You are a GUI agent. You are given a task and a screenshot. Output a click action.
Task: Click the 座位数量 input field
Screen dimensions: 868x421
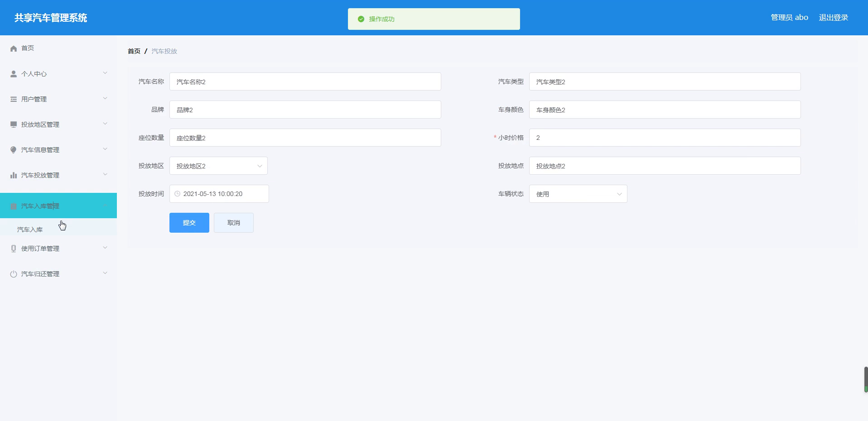305,138
